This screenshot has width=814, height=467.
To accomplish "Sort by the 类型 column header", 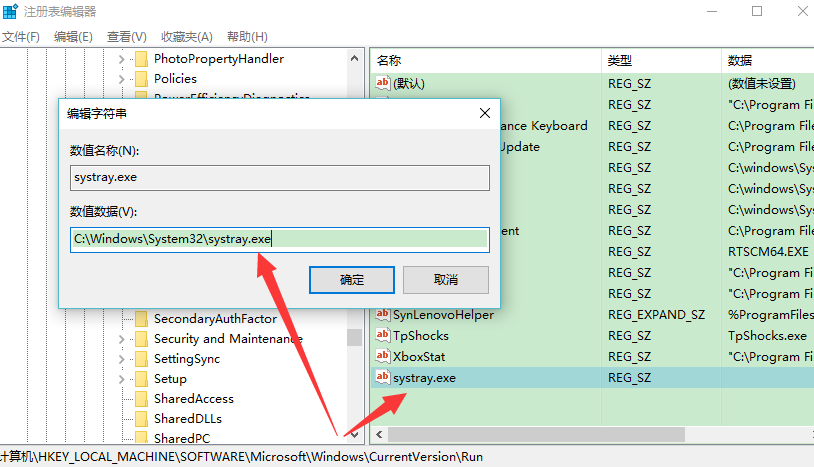I will coord(661,61).
